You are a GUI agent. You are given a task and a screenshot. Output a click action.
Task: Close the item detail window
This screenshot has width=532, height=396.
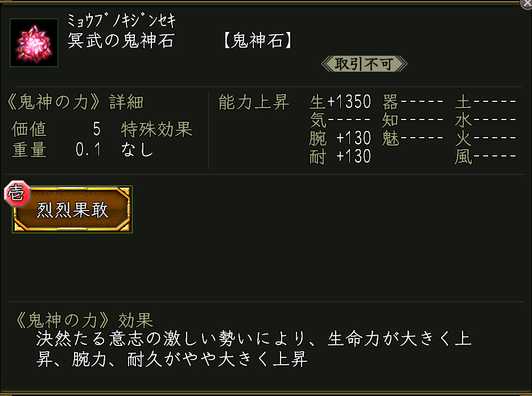click(526, 3)
